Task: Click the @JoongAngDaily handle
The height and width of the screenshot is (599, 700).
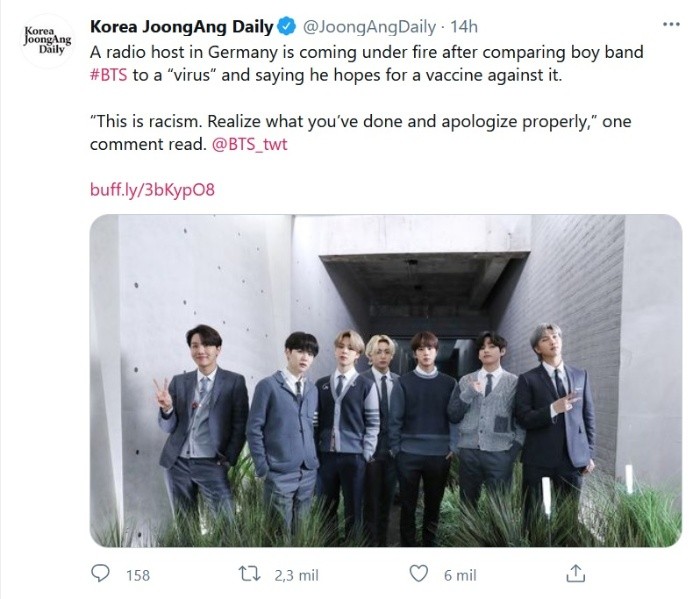Action: pos(369,27)
